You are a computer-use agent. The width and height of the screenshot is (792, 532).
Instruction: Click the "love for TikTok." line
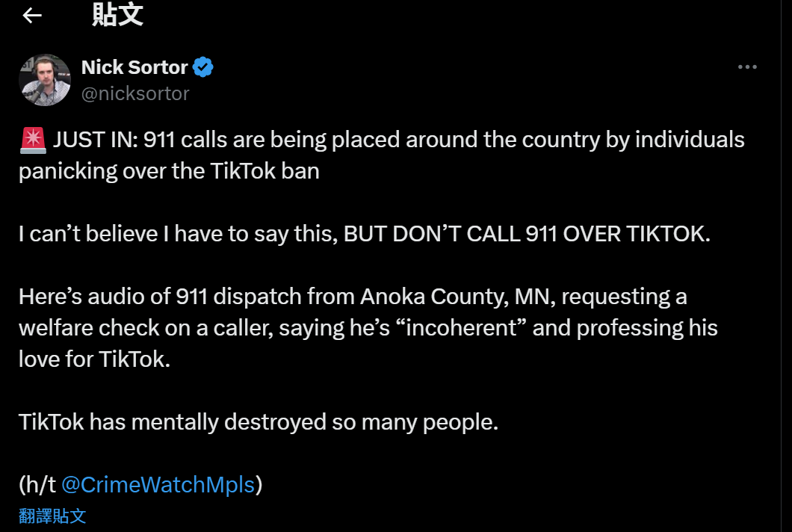pos(95,359)
